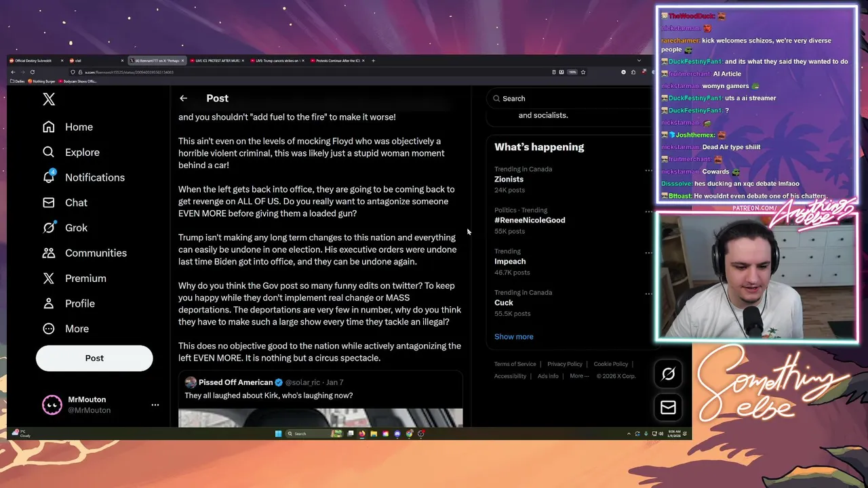Open the Windows Start menu
The image size is (868, 488).
[278, 434]
